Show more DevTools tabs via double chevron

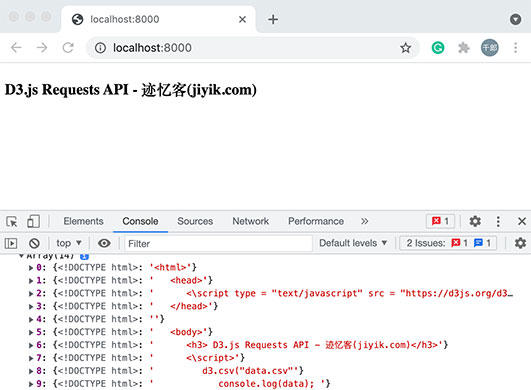pyautogui.click(x=364, y=221)
